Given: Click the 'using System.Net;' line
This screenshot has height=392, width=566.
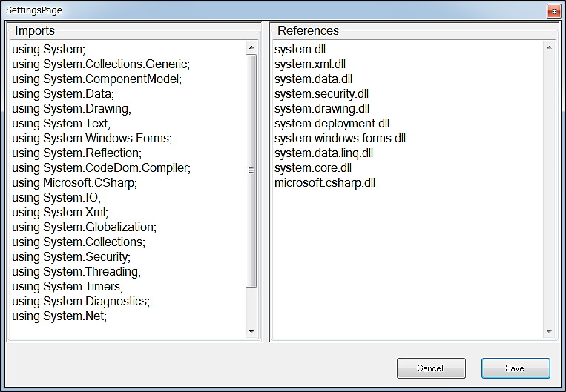Looking at the screenshot, I should click(x=59, y=316).
